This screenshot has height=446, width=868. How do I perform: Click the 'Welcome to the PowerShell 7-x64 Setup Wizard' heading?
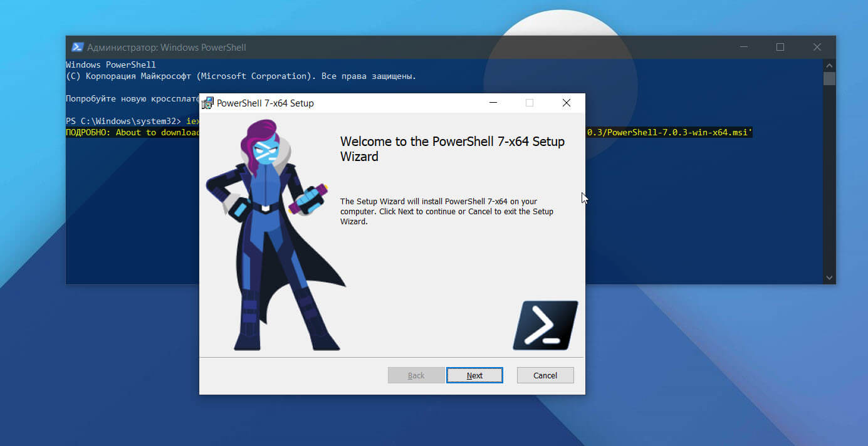tap(452, 149)
